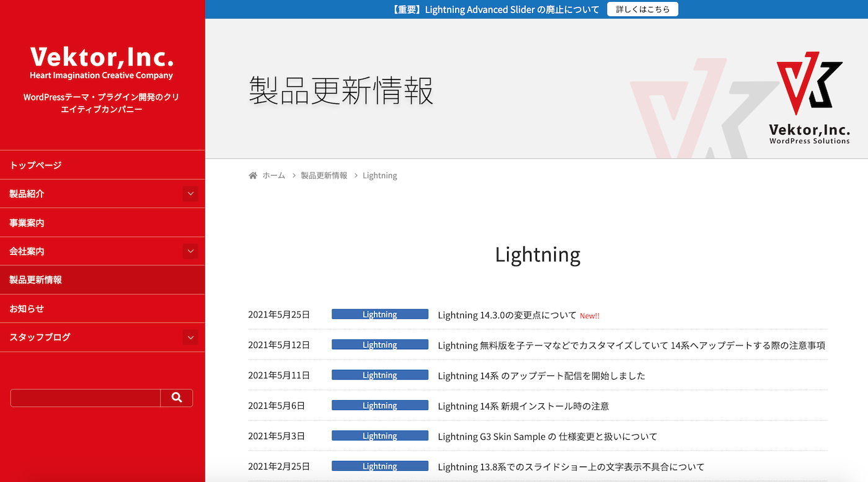The image size is (868, 482).
Task: Click the Lightning breadcrumb text
Action: pos(379,176)
